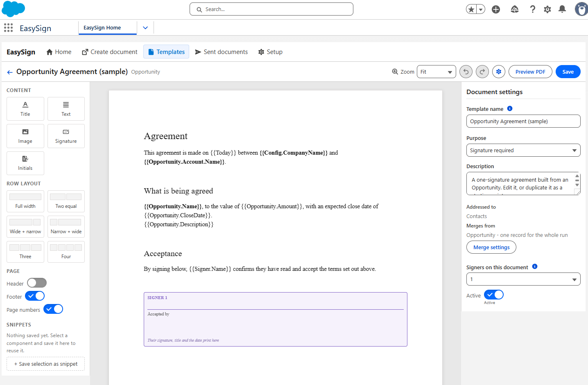This screenshot has width=588, height=385.
Task: Open the EasySign Setup menu item
Action: point(270,52)
